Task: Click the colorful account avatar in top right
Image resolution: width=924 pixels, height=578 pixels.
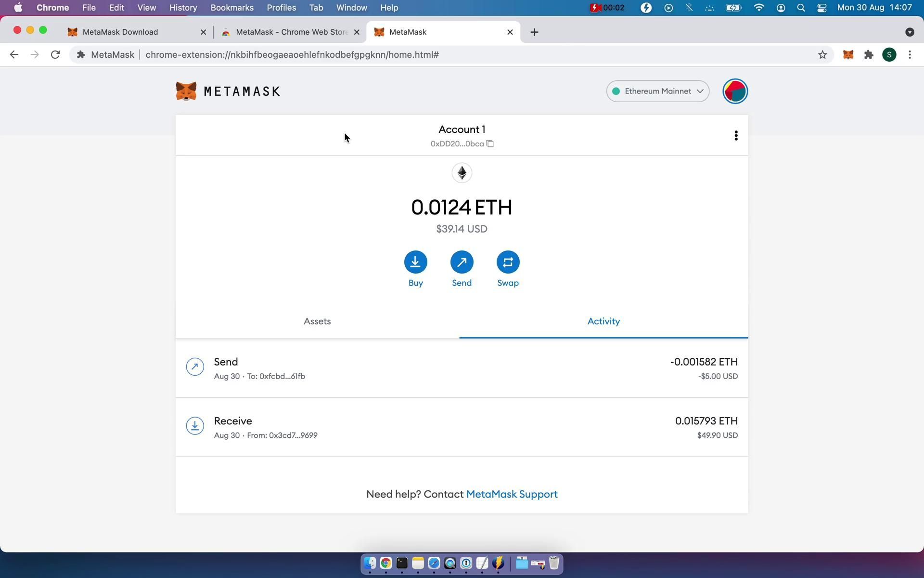Action: tap(734, 91)
